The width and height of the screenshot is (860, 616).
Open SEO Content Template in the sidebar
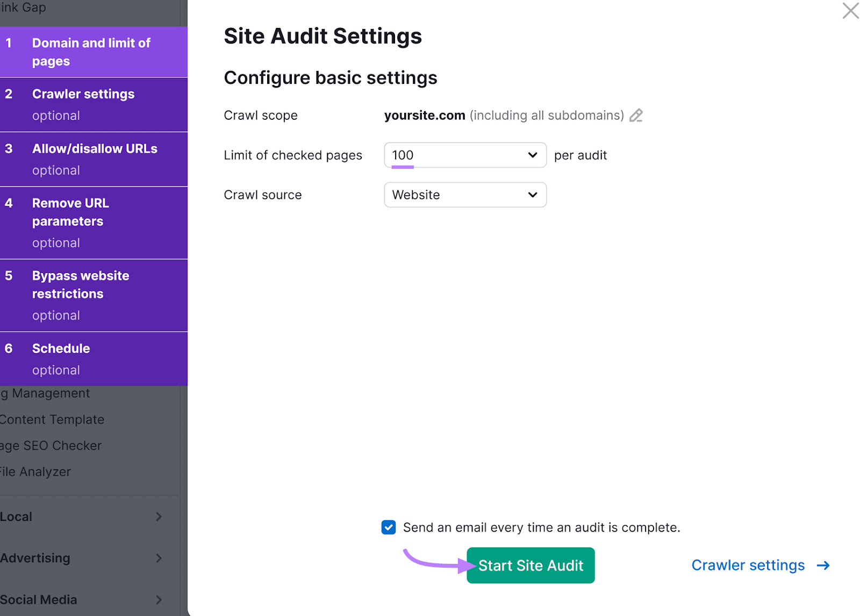click(x=52, y=419)
